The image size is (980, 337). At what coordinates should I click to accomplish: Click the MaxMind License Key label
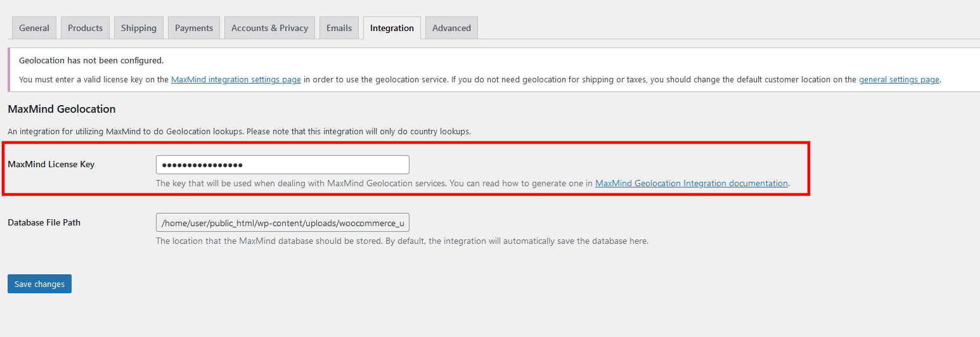point(51,164)
